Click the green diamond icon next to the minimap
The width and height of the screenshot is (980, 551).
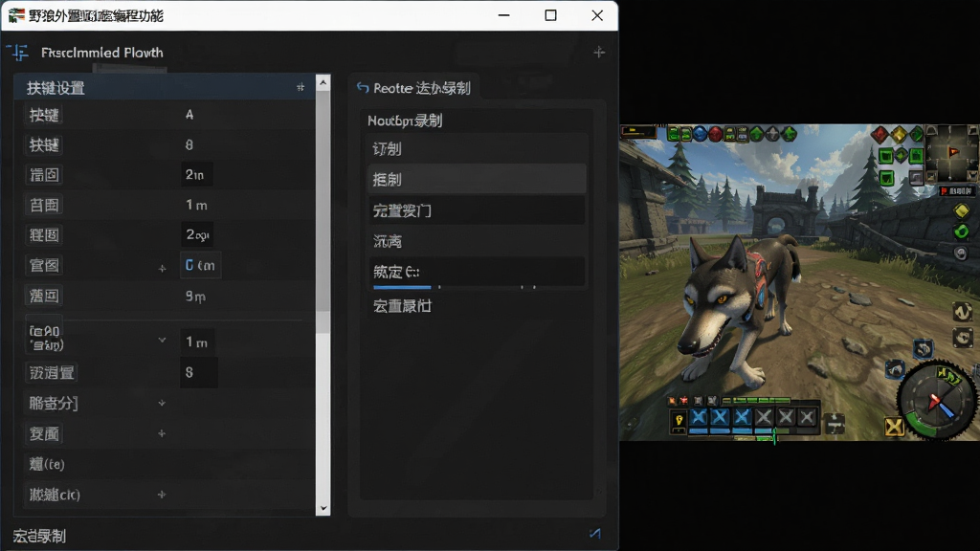pos(916,134)
